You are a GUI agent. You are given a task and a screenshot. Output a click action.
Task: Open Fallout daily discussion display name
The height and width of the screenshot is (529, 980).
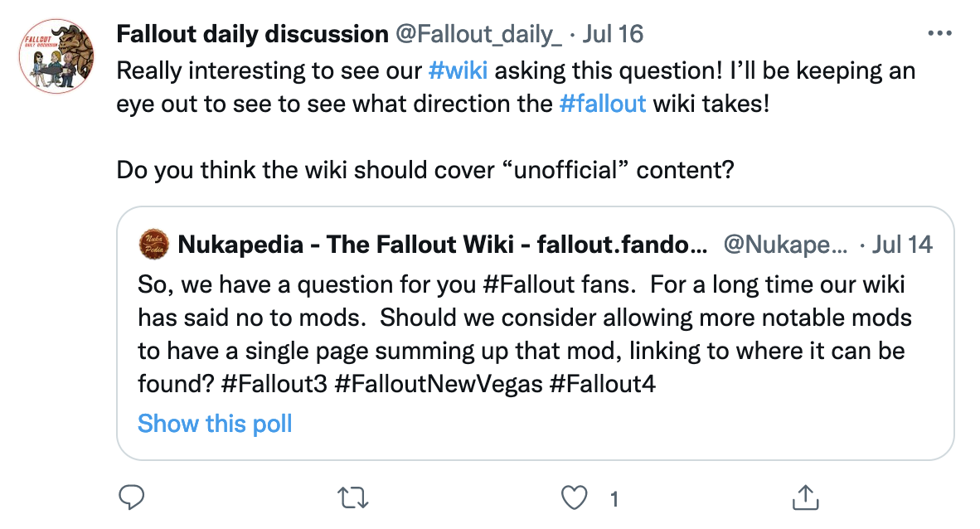coord(252,35)
